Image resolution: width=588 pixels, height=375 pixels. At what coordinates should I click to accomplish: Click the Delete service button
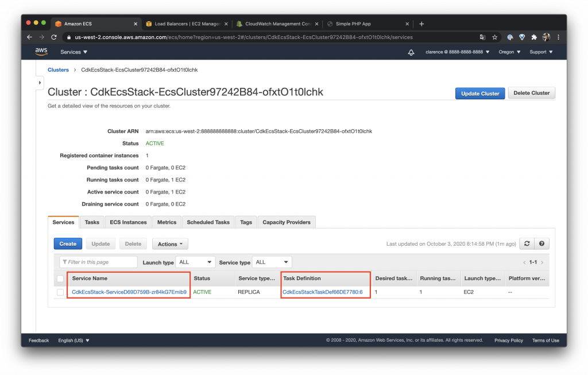click(133, 243)
